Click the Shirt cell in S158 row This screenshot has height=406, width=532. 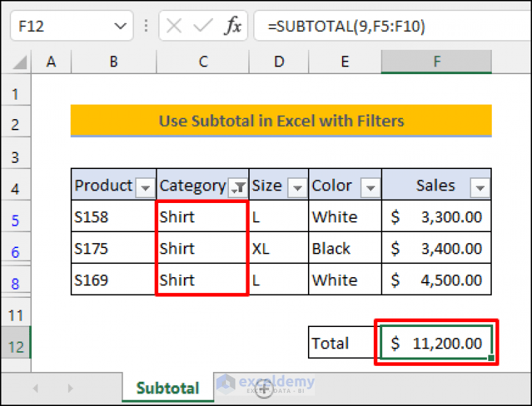[203, 217]
